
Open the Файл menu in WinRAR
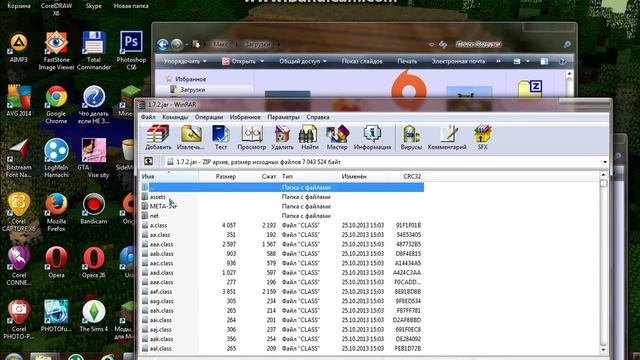coord(148,117)
